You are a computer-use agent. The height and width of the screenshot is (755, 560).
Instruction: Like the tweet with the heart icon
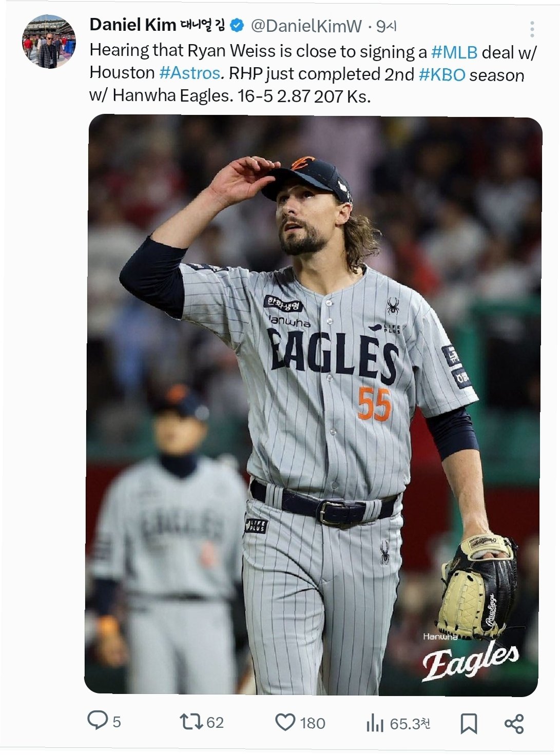click(285, 722)
